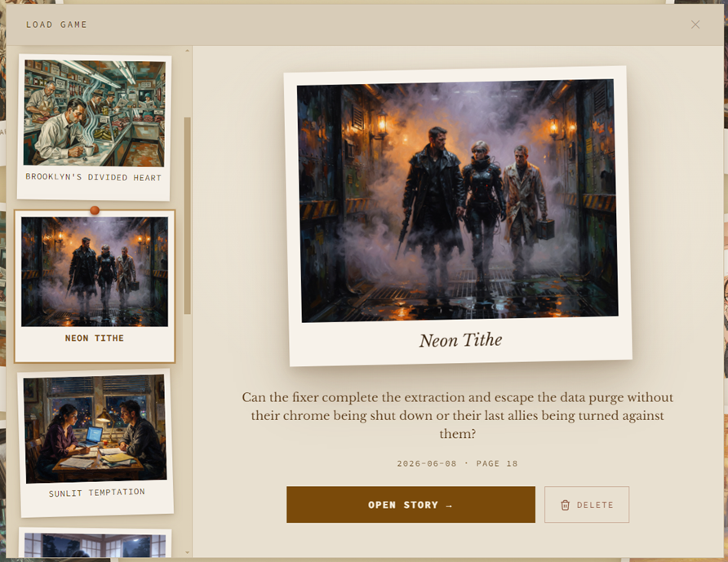This screenshot has width=728, height=562.
Task: Click the 'Can the fixer complete the extraction' description
Action: pyautogui.click(x=457, y=415)
